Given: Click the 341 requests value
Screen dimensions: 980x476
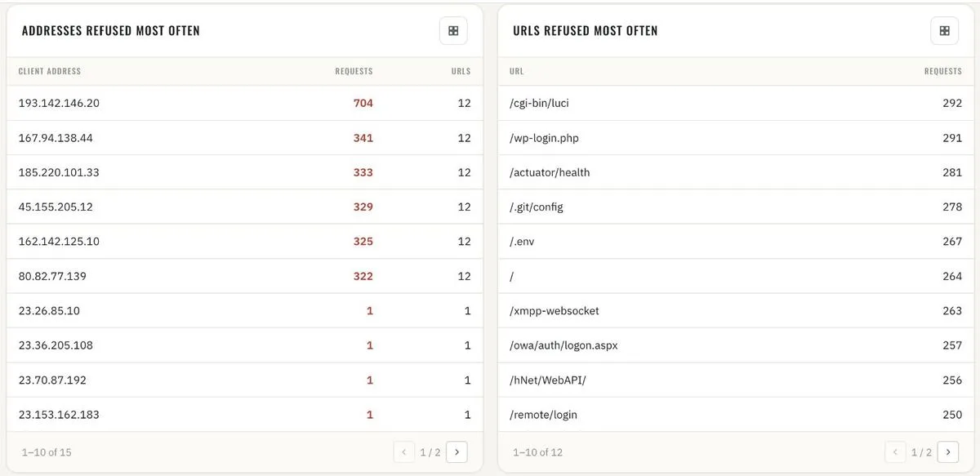Looking at the screenshot, I should [x=363, y=138].
